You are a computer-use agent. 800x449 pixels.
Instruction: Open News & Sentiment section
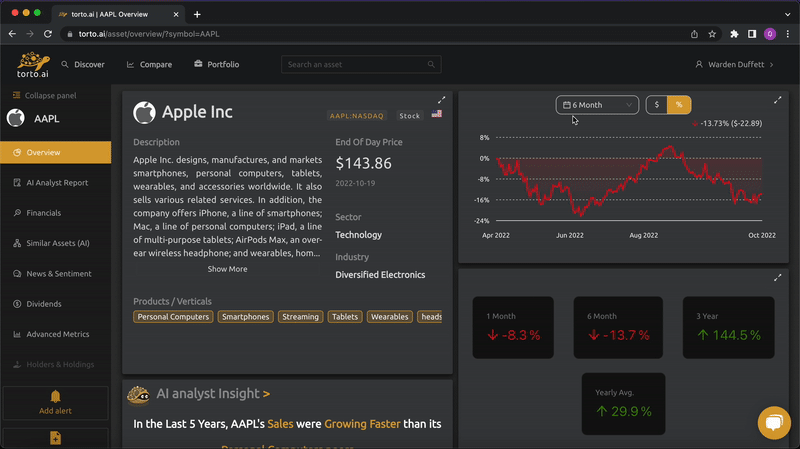(x=56, y=273)
